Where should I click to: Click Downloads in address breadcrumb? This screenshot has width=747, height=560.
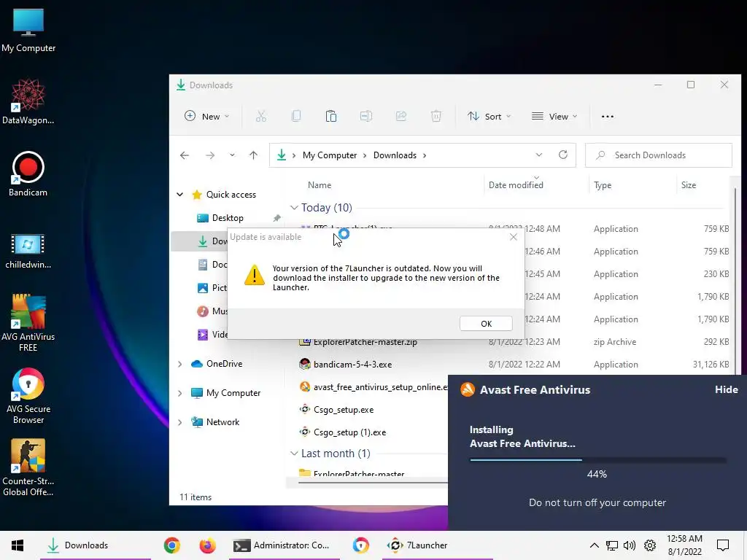point(395,155)
